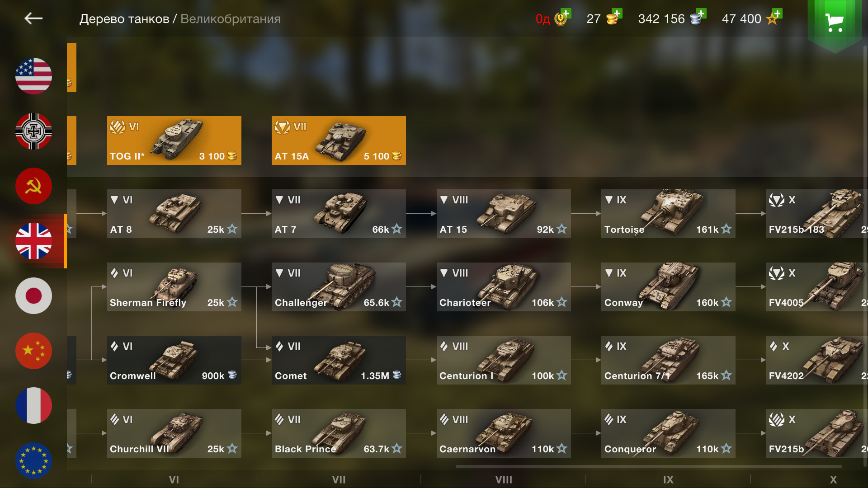The image size is (868, 488).
Task: Open the shop cart icon
Action: tap(834, 22)
